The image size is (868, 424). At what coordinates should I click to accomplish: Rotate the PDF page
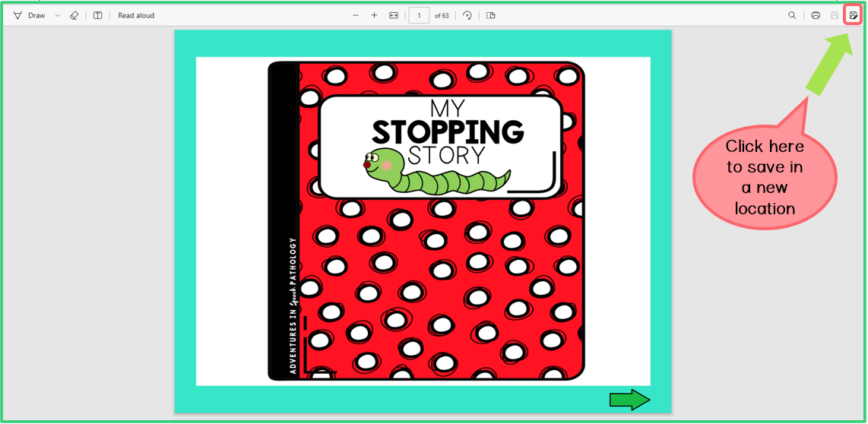tap(467, 15)
